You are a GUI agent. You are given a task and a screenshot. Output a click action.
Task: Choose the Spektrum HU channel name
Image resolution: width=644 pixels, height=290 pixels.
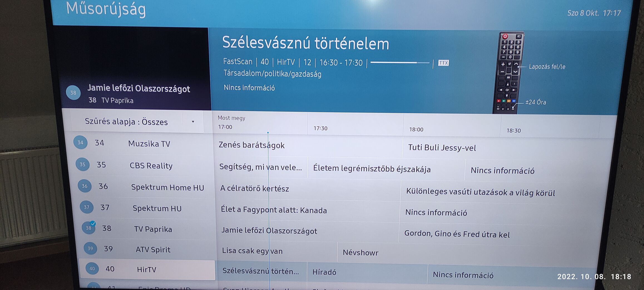click(x=157, y=208)
